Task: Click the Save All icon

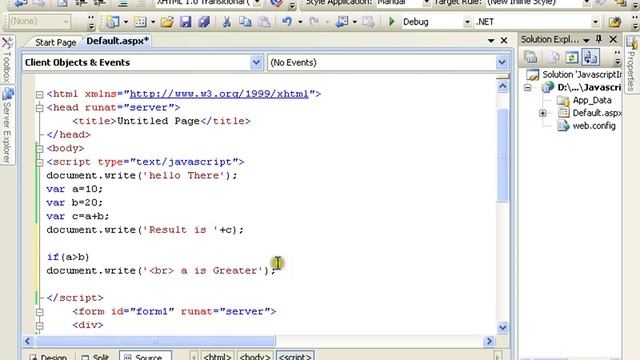Action: click(x=204, y=22)
